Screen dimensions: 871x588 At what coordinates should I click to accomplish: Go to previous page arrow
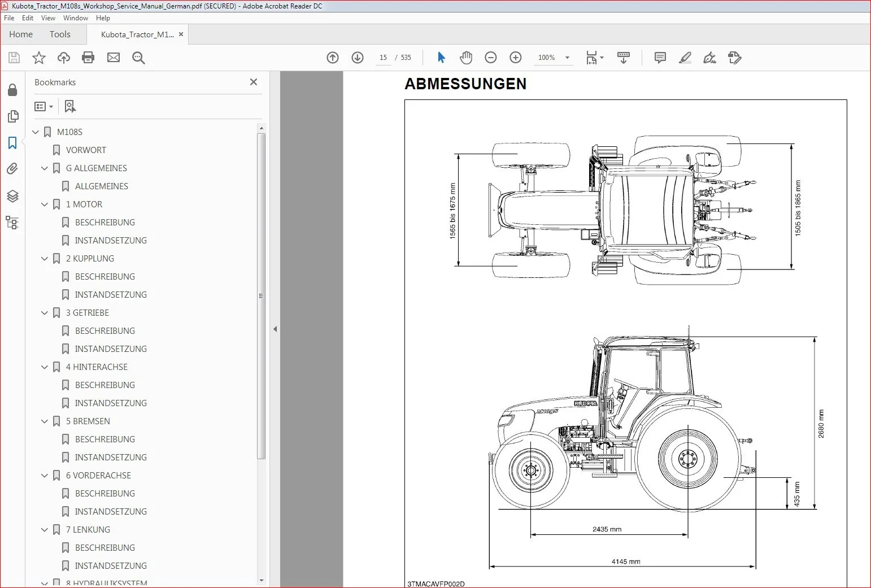tap(333, 58)
